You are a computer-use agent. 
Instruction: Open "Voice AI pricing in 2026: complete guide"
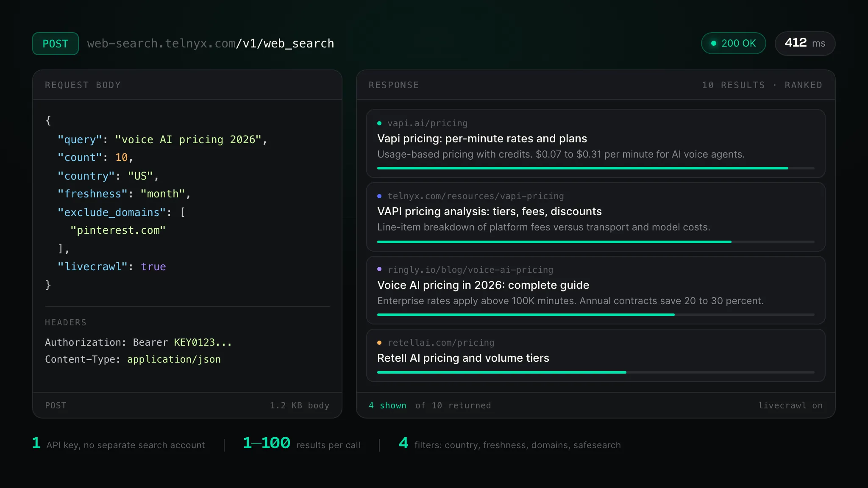coord(483,285)
